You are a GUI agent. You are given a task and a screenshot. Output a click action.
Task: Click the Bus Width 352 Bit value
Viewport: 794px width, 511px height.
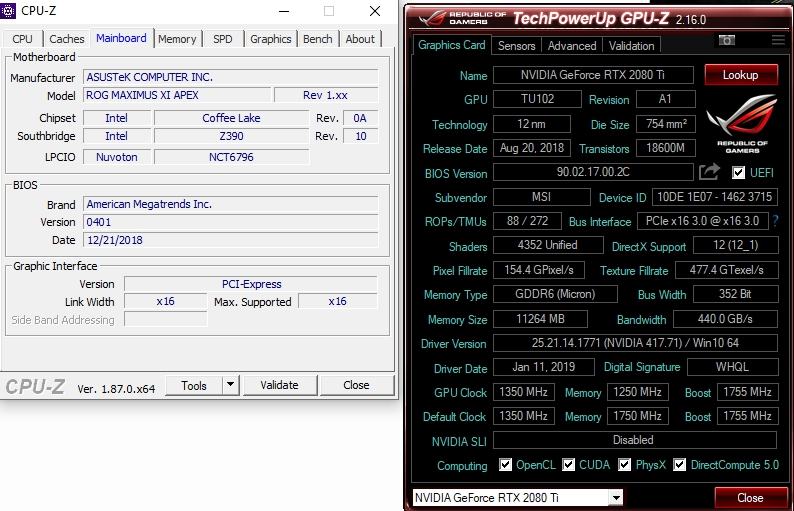click(735, 294)
